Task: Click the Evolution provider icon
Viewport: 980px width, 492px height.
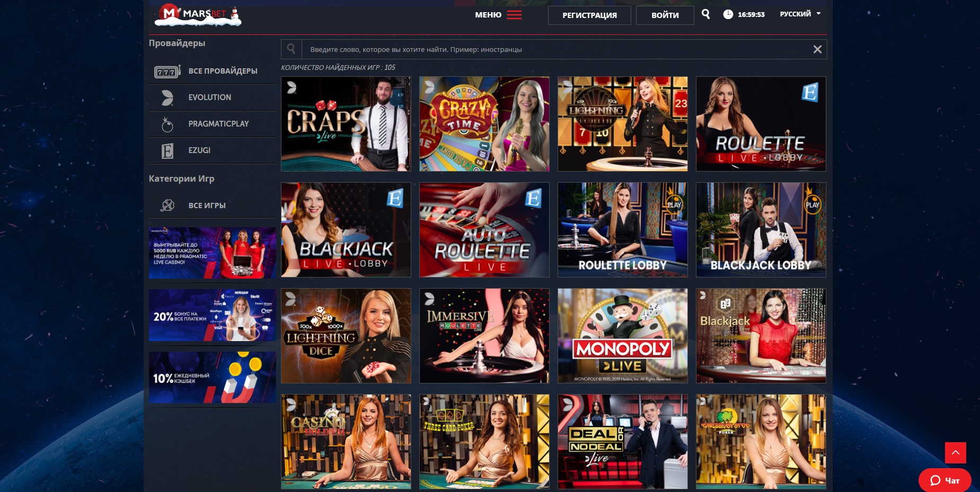Action: click(x=167, y=97)
